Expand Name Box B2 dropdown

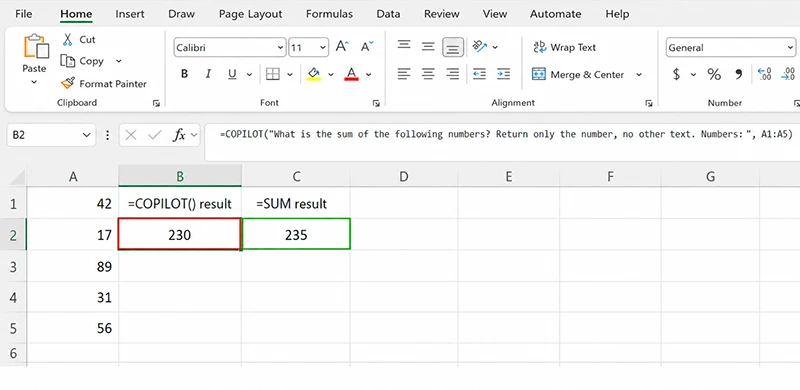tap(86, 135)
